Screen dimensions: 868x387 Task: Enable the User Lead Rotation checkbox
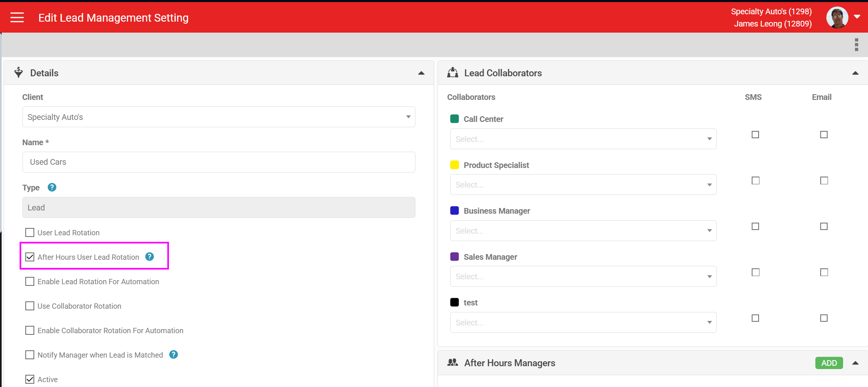pyautogui.click(x=30, y=232)
